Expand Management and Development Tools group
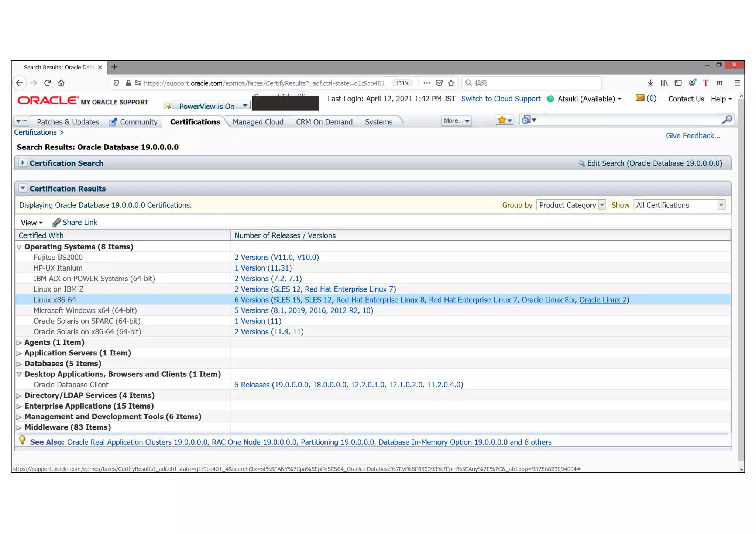This screenshot has height=534, width=756. pyautogui.click(x=19, y=417)
